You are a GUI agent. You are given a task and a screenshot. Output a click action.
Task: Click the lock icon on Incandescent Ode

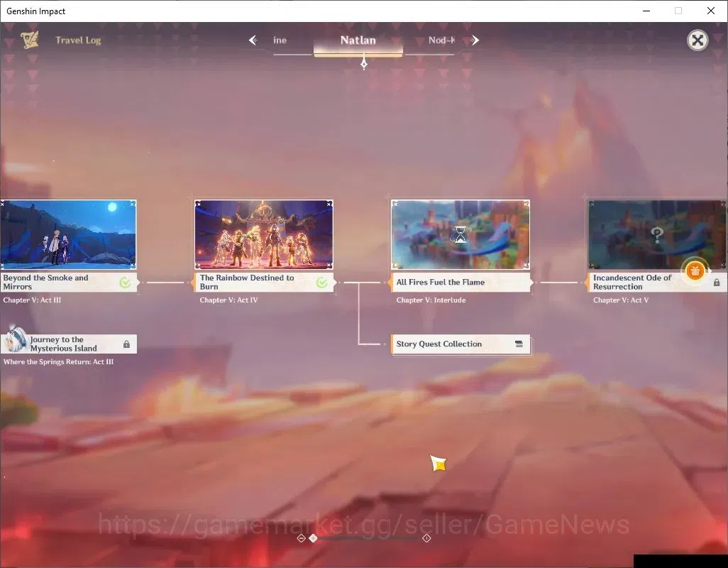tap(717, 283)
